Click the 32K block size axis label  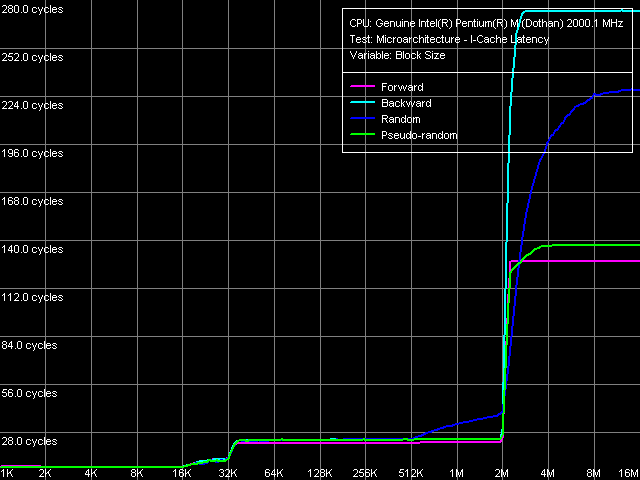pos(228,472)
